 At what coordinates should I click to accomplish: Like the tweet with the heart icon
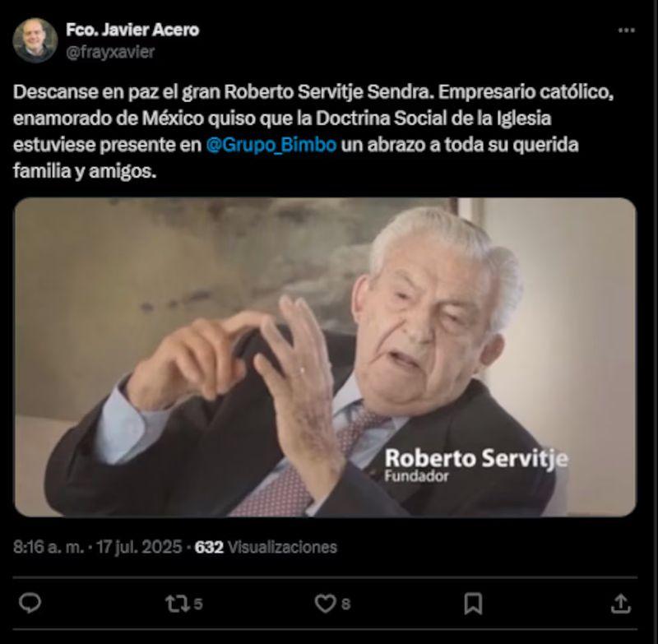(x=325, y=604)
